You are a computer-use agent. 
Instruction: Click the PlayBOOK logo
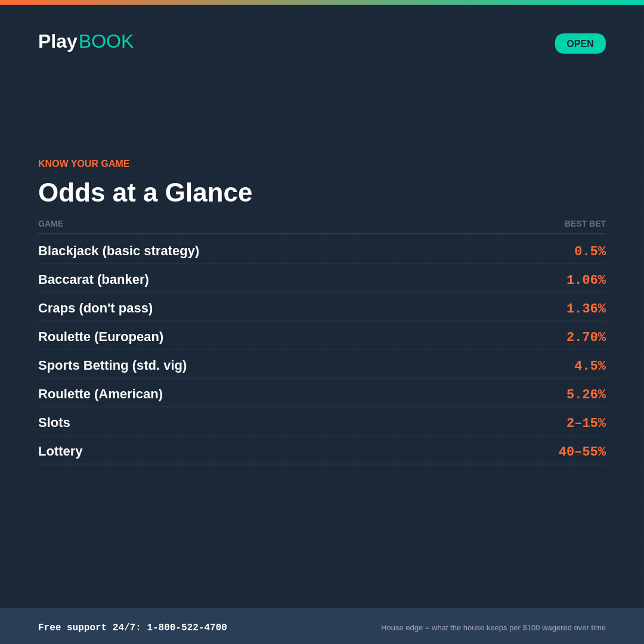point(85,41)
